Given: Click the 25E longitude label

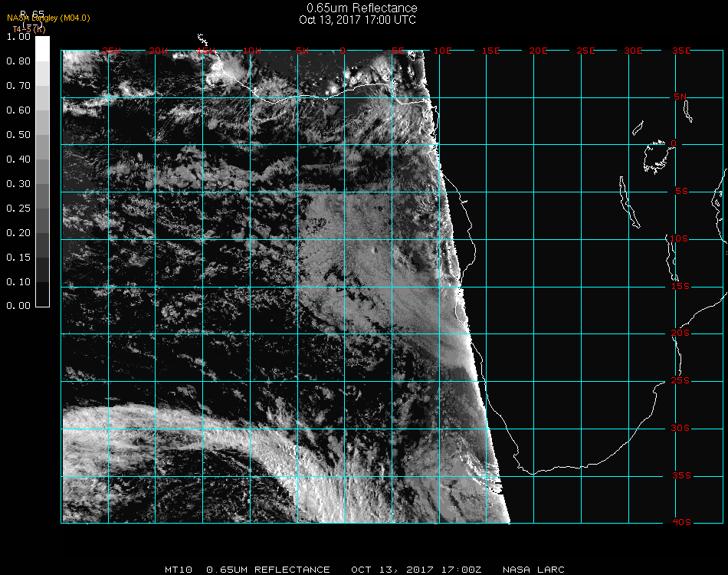Looking at the screenshot, I should 585,51.
